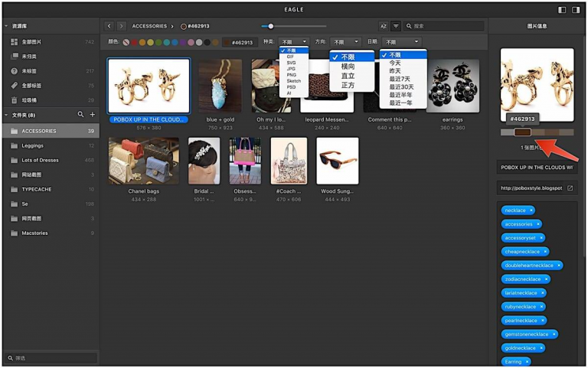The height and width of the screenshot is (368, 588).
Task: Choose 最近7天 in the date list
Action: (400, 79)
